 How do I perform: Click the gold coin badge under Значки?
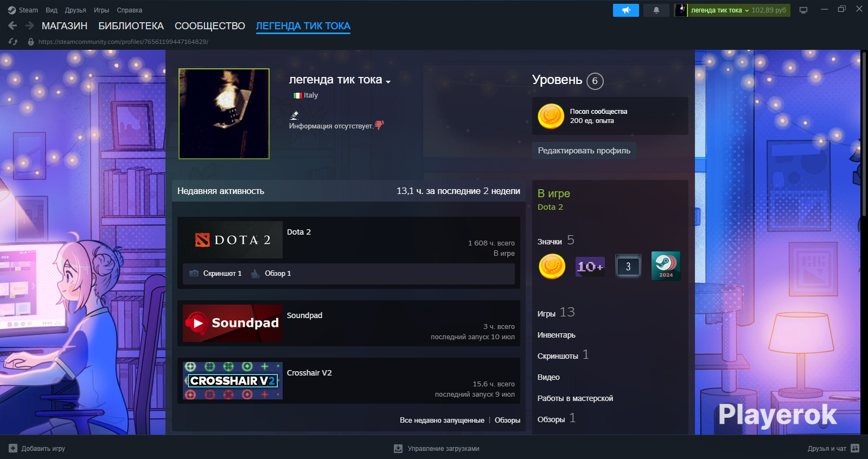click(x=552, y=266)
